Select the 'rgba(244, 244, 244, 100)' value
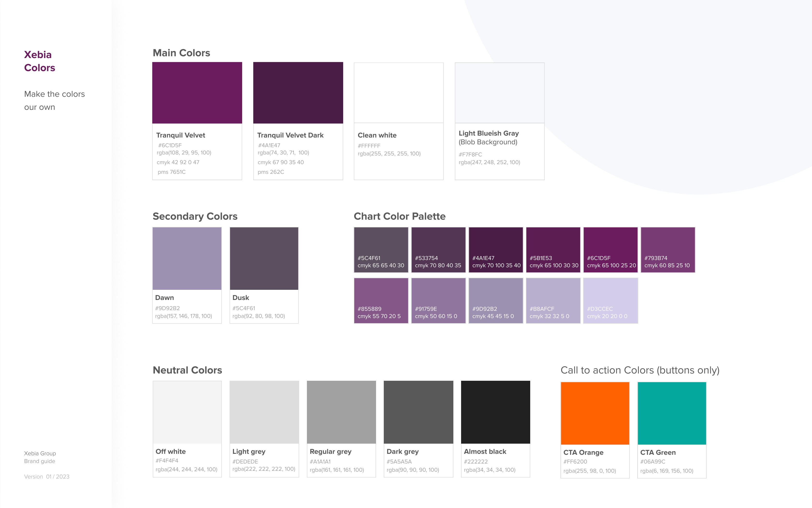Image resolution: width=812 pixels, height=508 pixels. click(186, 470)
